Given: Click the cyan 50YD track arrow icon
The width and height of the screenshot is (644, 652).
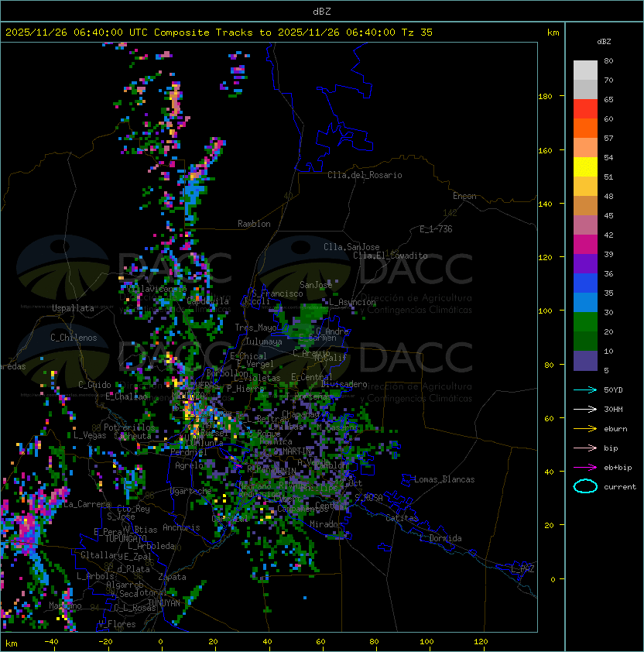Looking at the screenshot, I should tap(585, 389).
